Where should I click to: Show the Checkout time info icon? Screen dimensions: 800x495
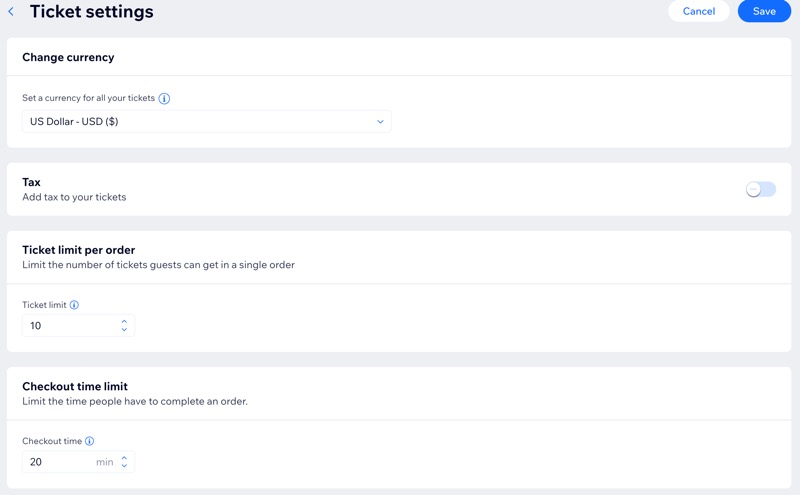pos(89,441)
